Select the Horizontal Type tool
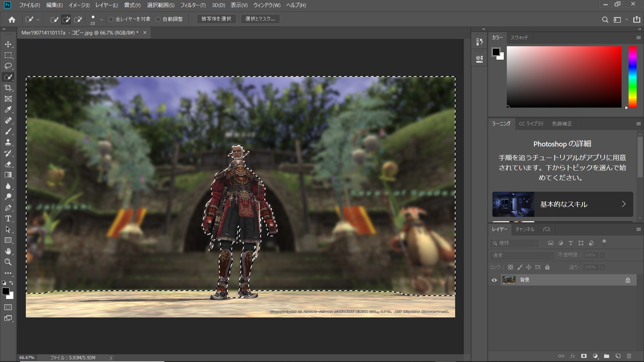Image resolution: width=644 pixels, height=362 pixels. click(x=8, y=219)
